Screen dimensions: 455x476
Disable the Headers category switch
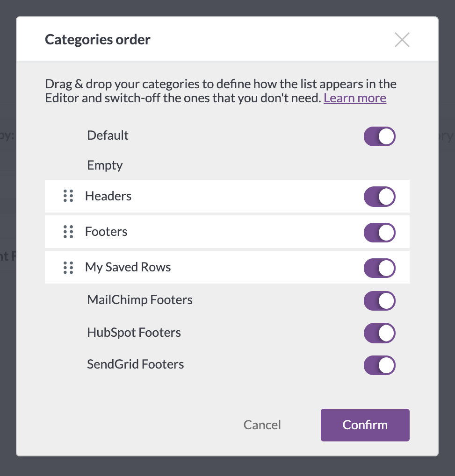pyautogui.click(x=380, y=196)
